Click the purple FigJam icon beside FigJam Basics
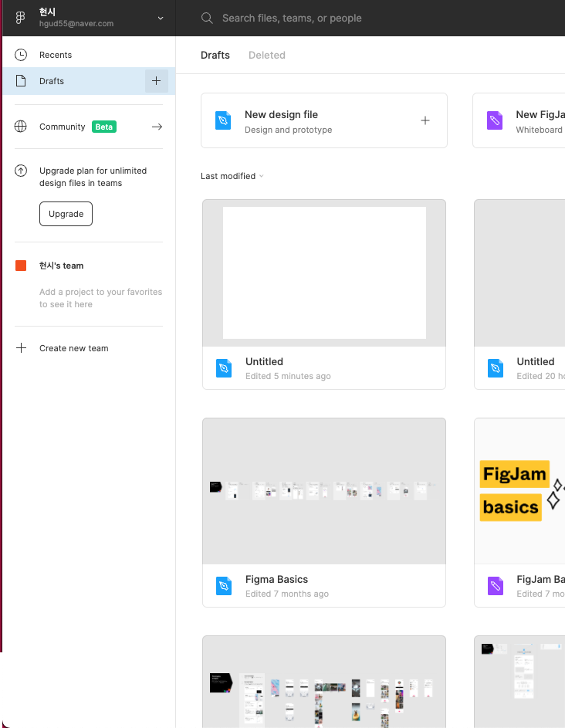 point(496,586)
